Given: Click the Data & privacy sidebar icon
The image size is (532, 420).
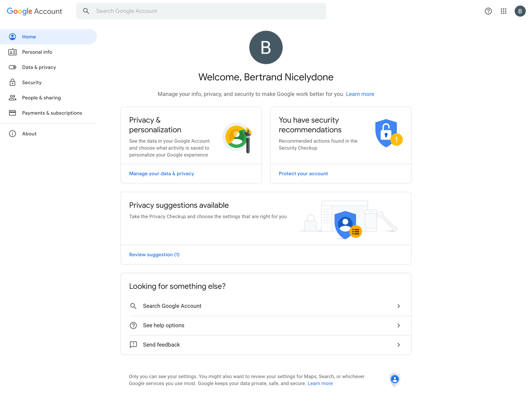Looking at the screenshot, I should [13, 67].
